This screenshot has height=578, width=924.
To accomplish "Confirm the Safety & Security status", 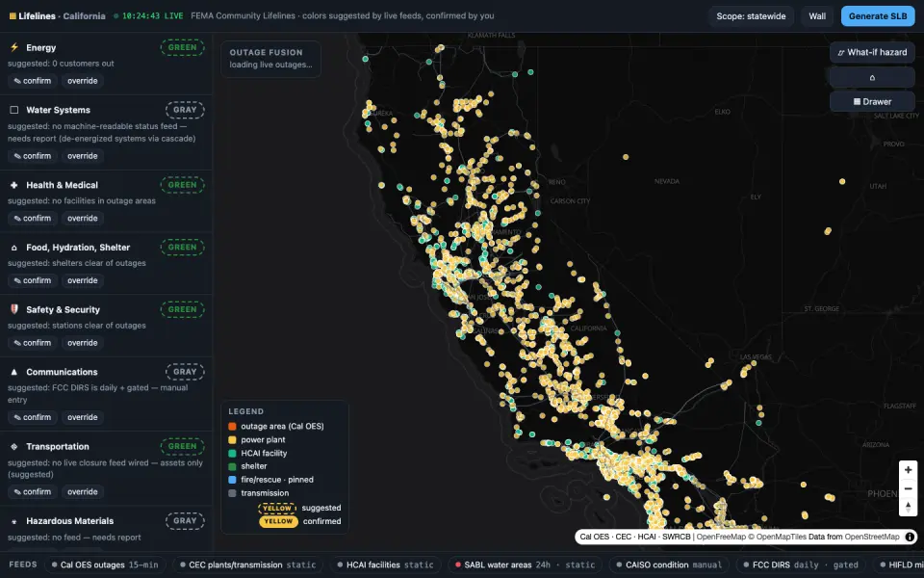I will tap(33, 343).
